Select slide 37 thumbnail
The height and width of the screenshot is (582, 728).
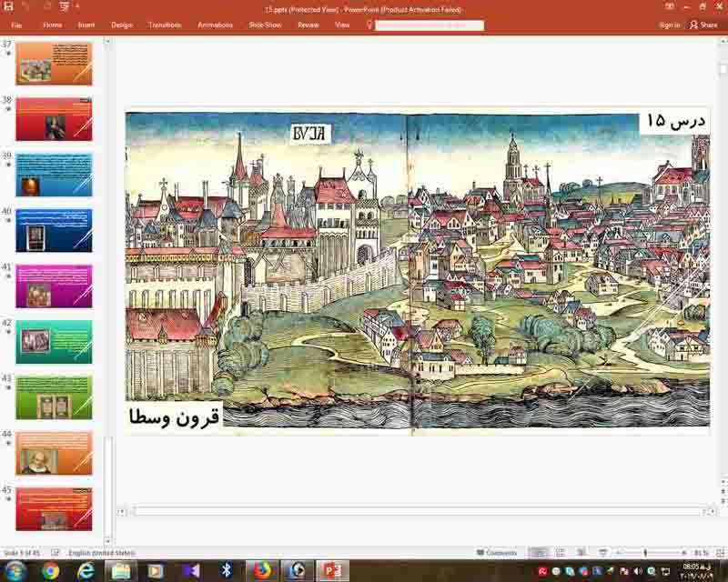[54, 64]
